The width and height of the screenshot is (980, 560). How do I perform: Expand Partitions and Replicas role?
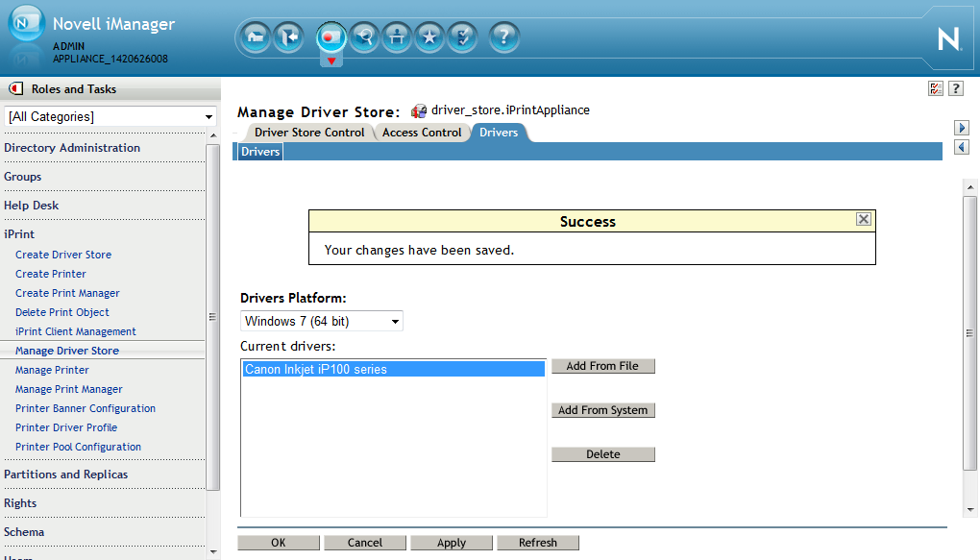pos(65,475)
